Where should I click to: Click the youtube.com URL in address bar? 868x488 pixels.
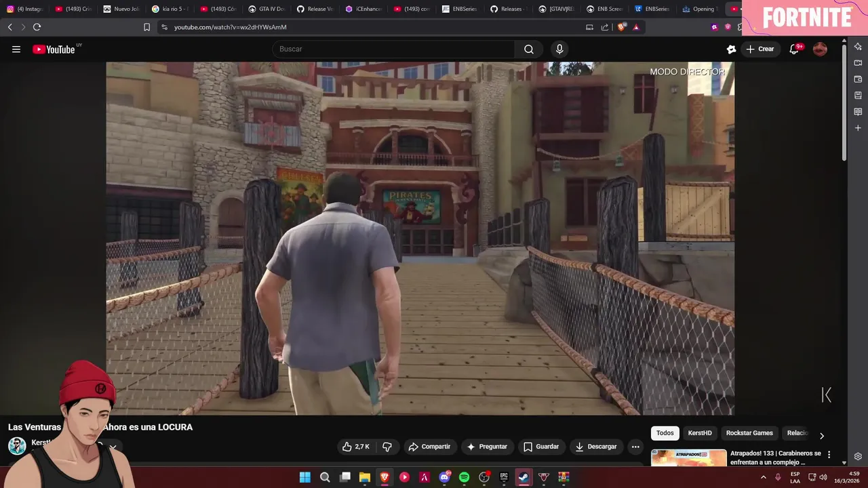click(x=230, y=27)
